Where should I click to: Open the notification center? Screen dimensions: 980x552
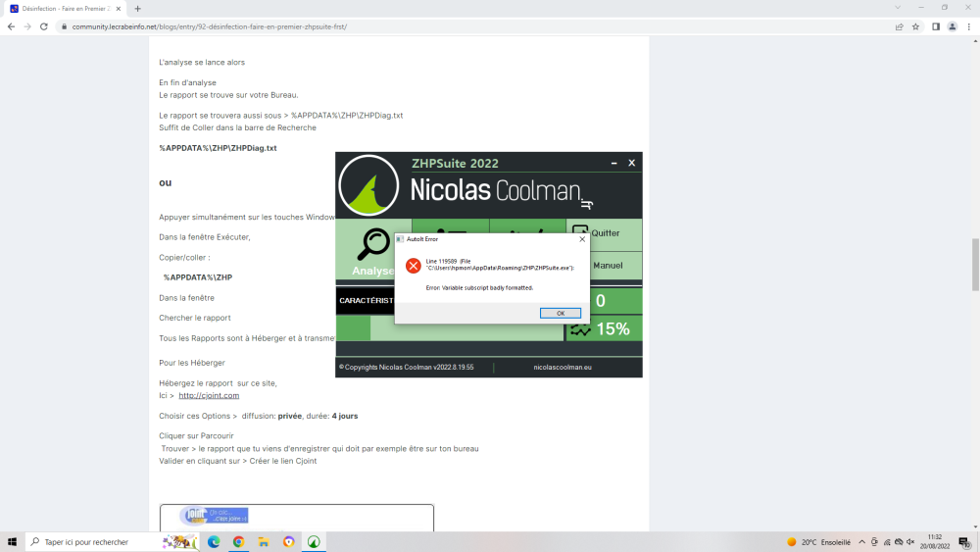pyautogui.click(x=965, y=542)
